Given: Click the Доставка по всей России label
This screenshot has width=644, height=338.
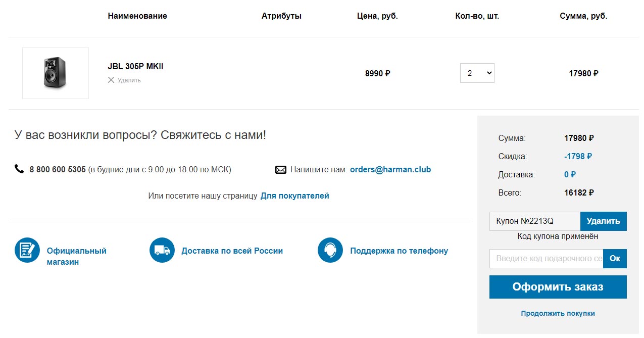Looking at the screenshot, I should point(232,251).
